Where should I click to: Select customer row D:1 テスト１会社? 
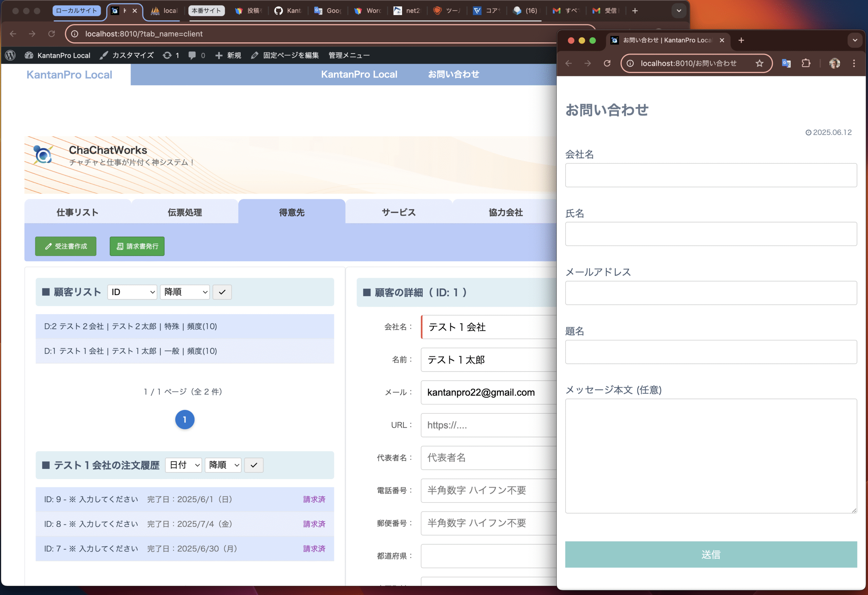185,351
